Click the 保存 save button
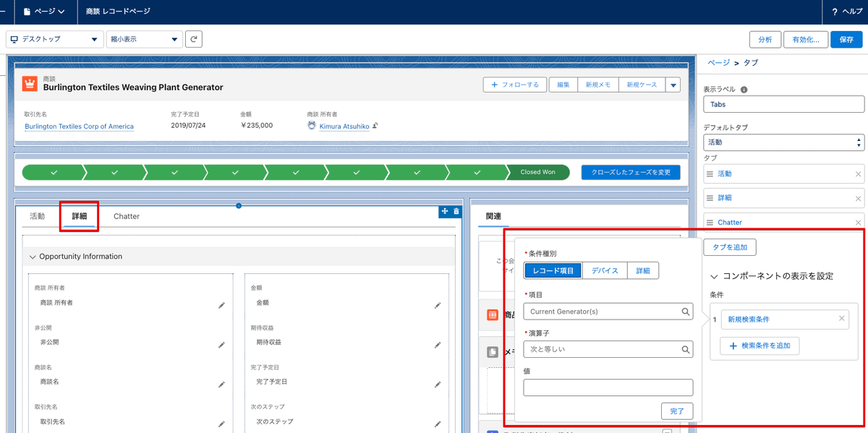This screenshot has height=433, width=868. 846,40
